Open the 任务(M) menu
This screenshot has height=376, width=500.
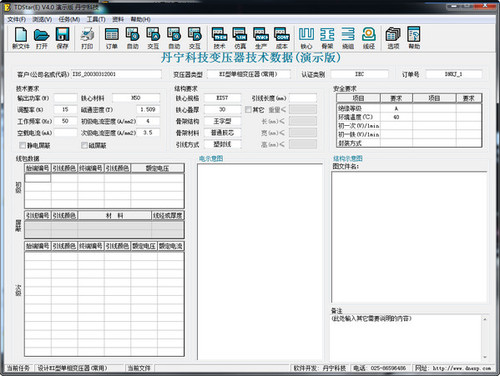[x=69, y=19]
